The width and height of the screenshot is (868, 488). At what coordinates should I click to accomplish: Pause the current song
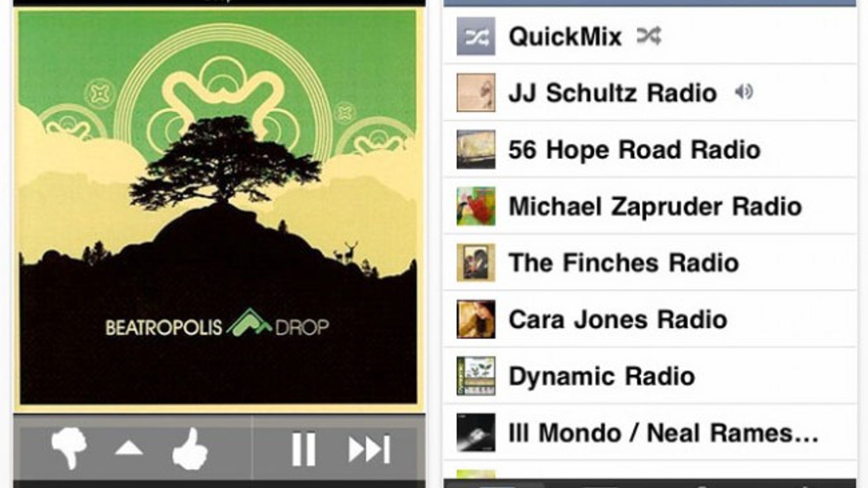303,449
